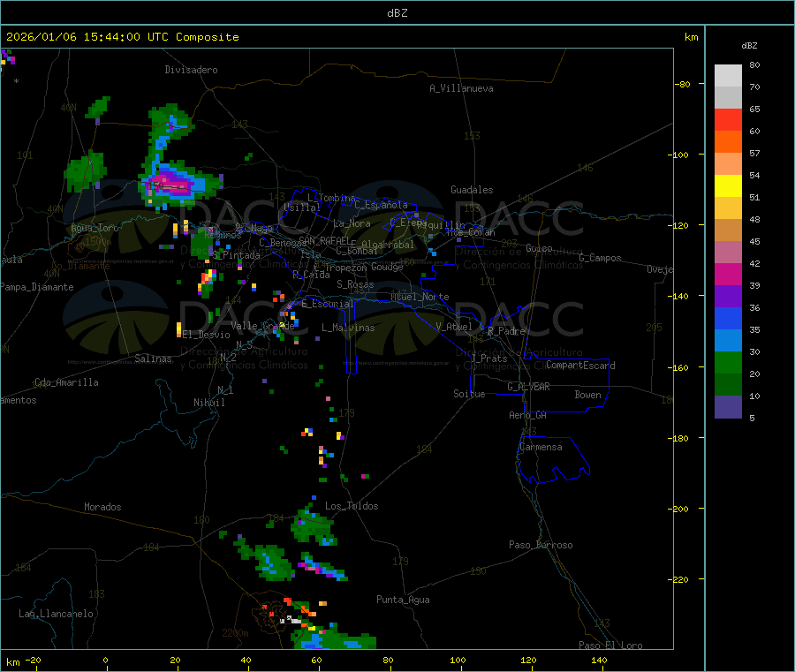Image resolution: width=795 pixels, height=672 pixels.
Task: Click the magenta storm core near Divisadero
Action: pos(170,184)
